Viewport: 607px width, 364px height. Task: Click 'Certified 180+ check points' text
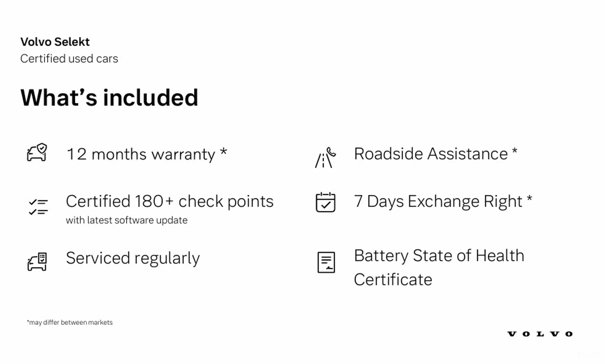coord(170,201)
